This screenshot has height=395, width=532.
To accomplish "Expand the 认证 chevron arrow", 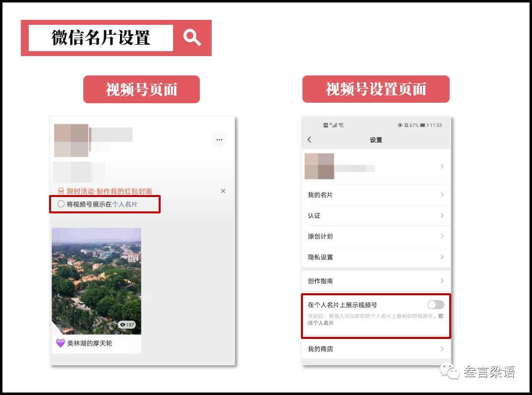I will [442, 215].
